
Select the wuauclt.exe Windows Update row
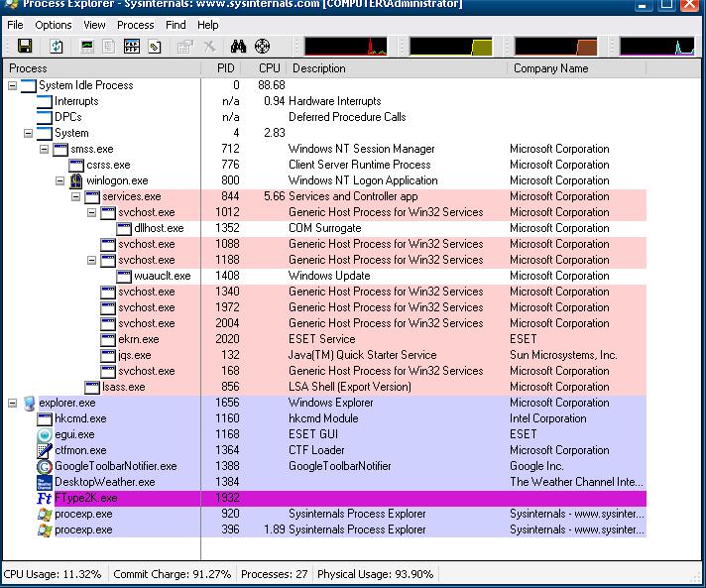click(324, 276)
